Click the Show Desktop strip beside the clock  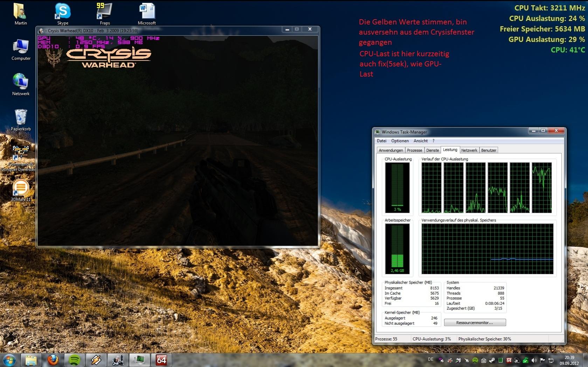pyautogui.click(x=586, y=360)
